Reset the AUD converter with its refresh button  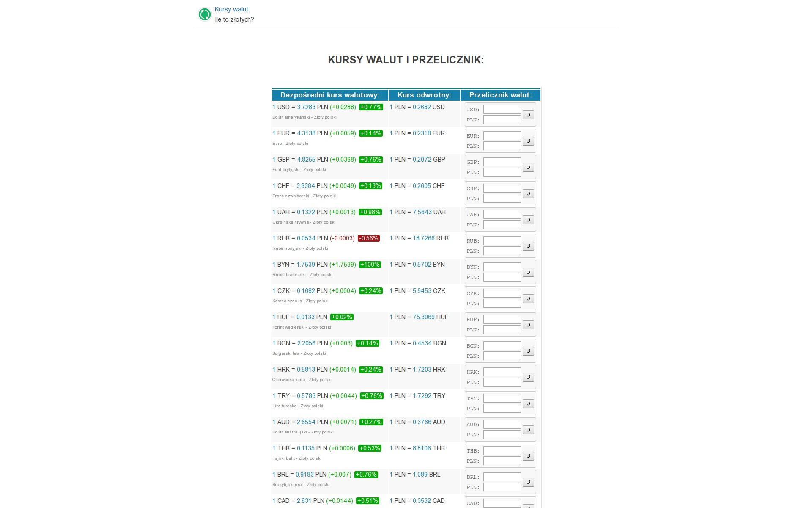point(528,430)
